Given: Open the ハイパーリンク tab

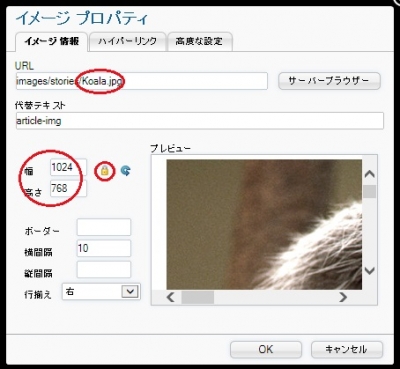Looking at the screenshot, I should click(x=127, y=41).
